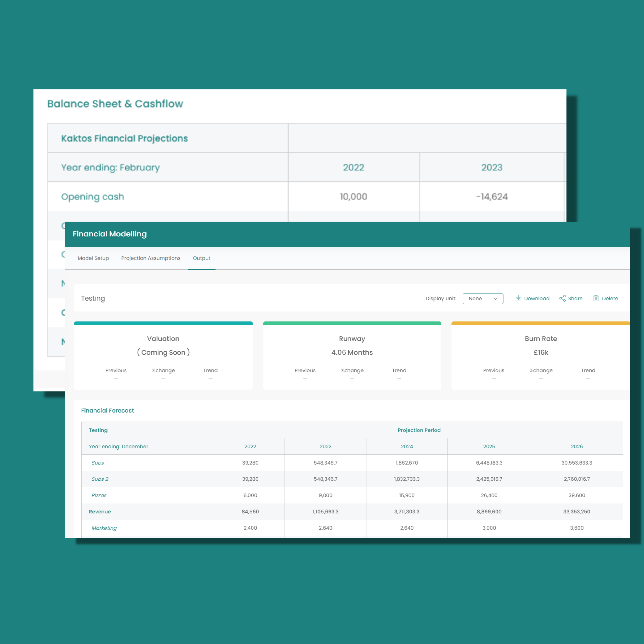Image resolution: width=644 pixels, height=644 pixels.
Task: Open the Projection Assumptions tab
Action: point(151,258)
